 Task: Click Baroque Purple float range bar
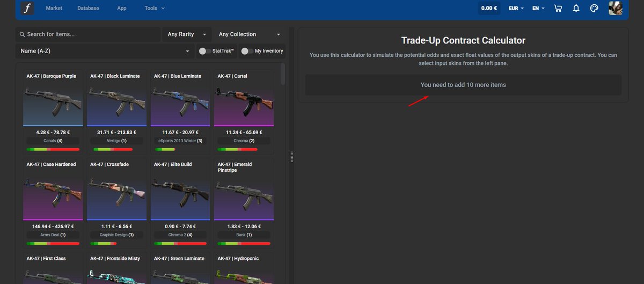pos(53,149)
